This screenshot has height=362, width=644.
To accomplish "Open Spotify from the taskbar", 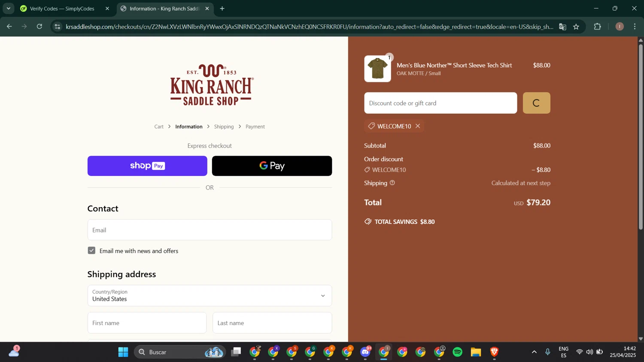I will tap(458, 352).
